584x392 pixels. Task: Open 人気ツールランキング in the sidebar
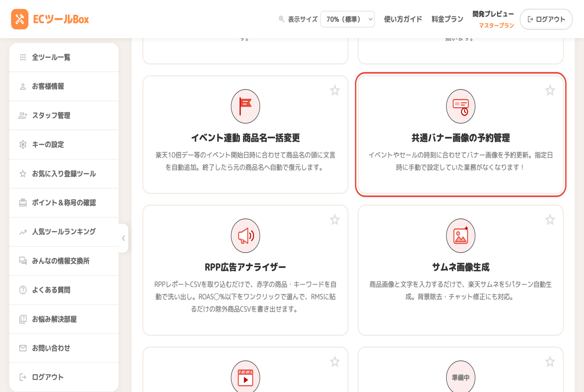tap(64, 232)
